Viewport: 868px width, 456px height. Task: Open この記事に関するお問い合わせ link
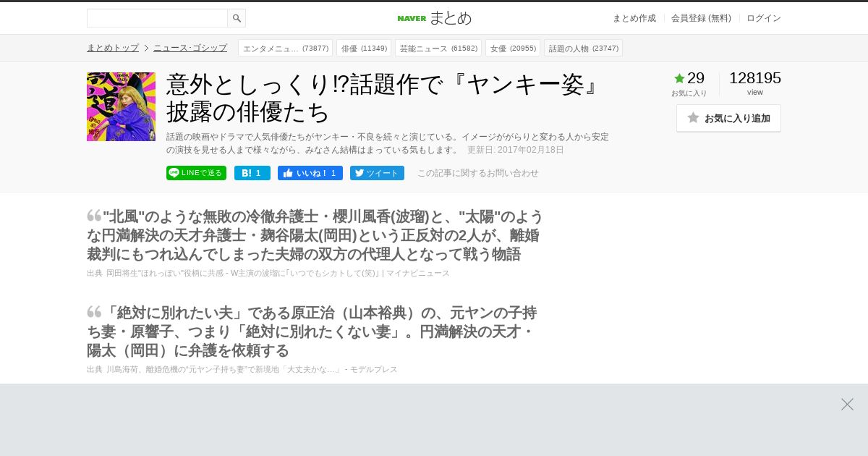[478, 173]
